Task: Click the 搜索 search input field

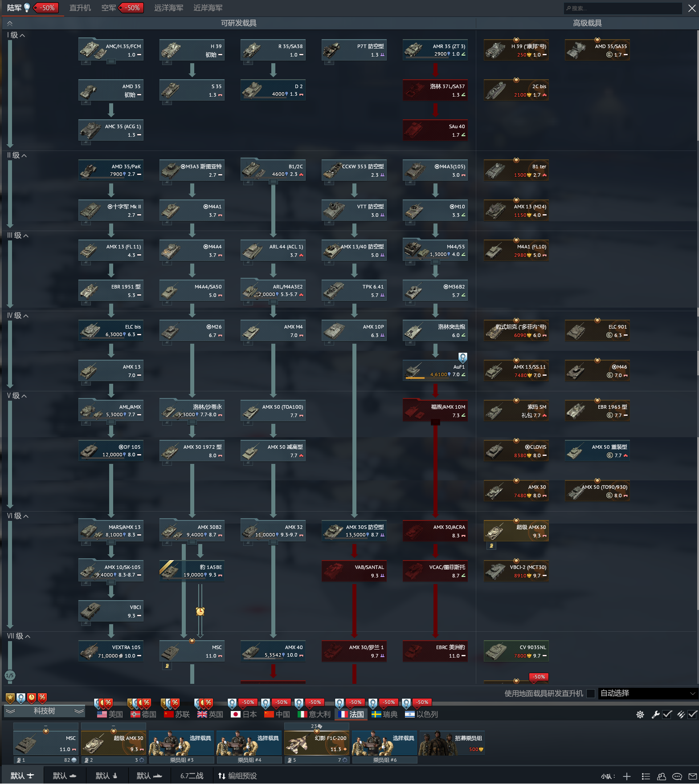Action: click(623, 8)
